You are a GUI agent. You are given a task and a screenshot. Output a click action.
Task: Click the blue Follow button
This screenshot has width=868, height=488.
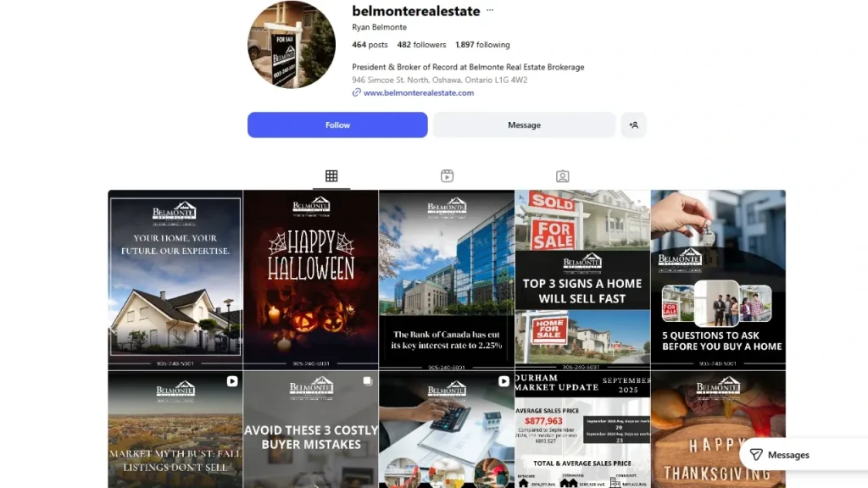point(337,125)
